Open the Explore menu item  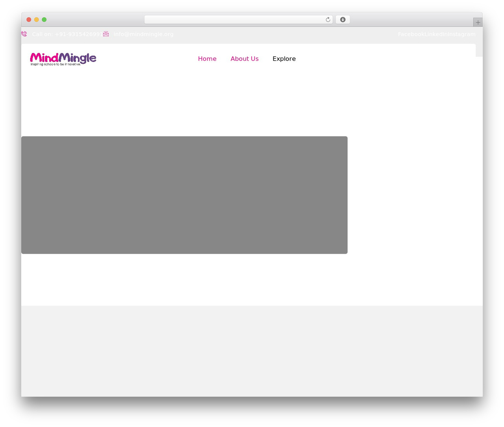(284, 59)
